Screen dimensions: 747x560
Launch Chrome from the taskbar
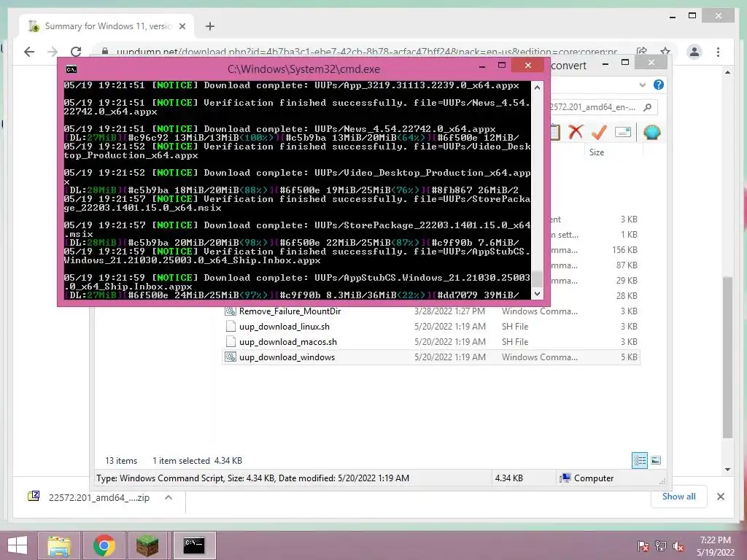click(104, 545)
